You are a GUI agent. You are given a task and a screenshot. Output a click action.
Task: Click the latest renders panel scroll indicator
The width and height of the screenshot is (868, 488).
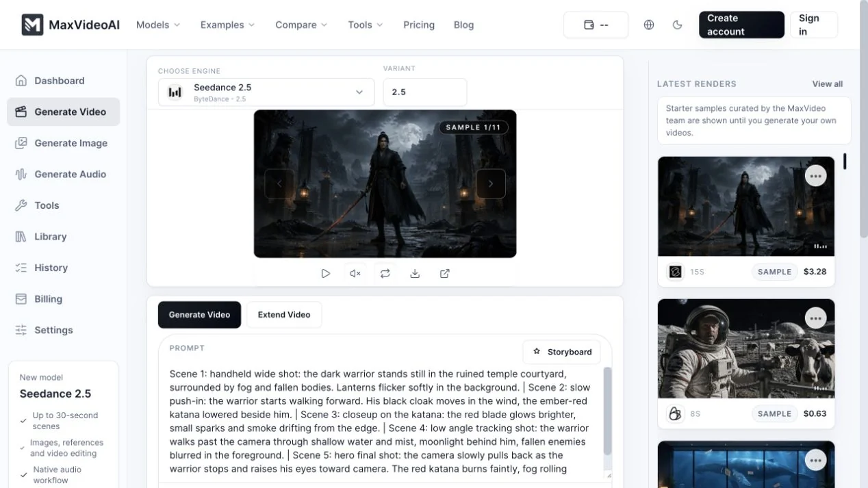point(845,162)
